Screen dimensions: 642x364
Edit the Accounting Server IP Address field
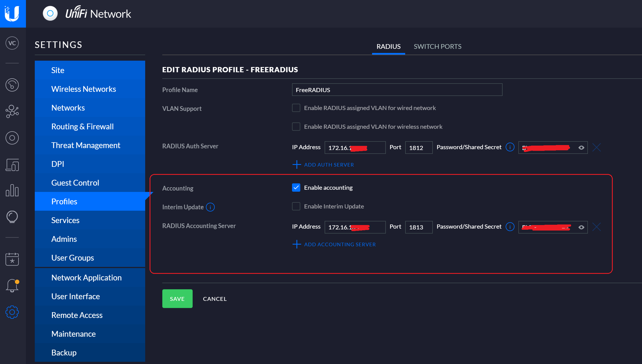click(x=355, y=227)
